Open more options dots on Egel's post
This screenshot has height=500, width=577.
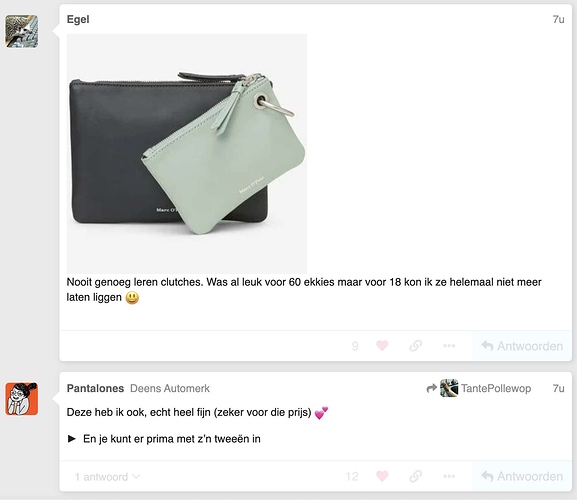(x=449, y=345)
